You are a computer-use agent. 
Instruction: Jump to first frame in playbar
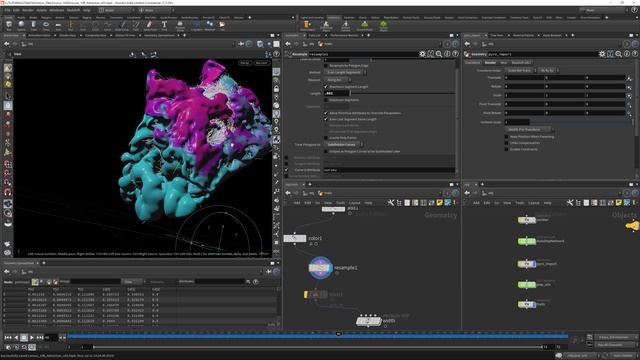coord(8,338)
